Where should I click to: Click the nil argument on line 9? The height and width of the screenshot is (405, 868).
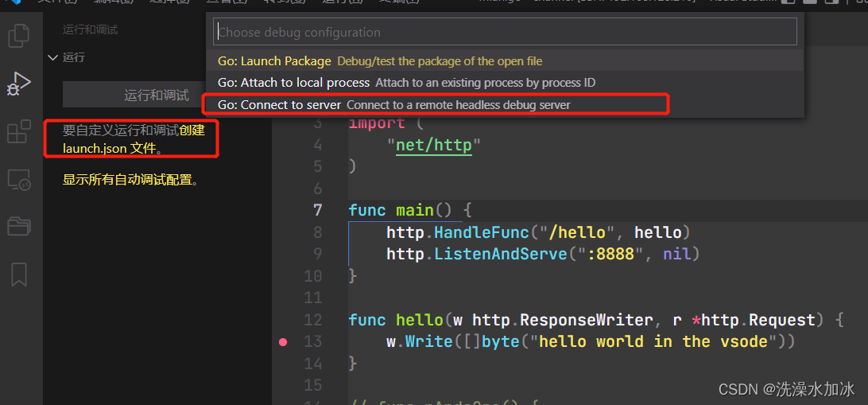(x=676, y=255)
